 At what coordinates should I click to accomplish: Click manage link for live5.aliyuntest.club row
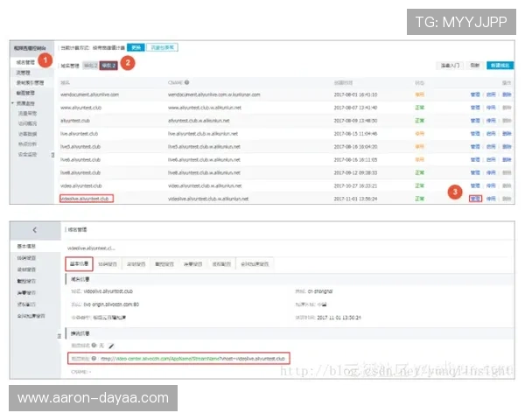coord(475,147)
